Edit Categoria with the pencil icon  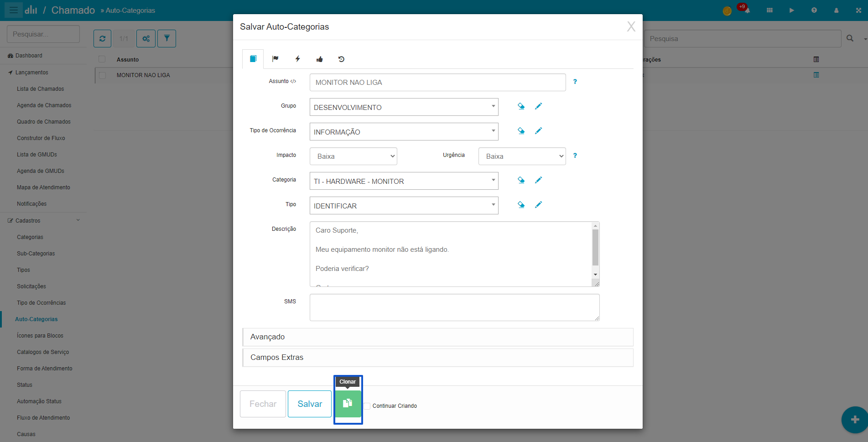[x=538, y=180]
